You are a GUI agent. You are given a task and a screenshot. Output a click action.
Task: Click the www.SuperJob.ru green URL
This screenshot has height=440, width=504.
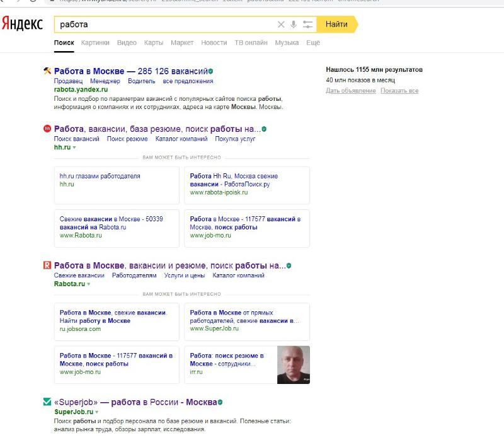[x=214, y=328]
